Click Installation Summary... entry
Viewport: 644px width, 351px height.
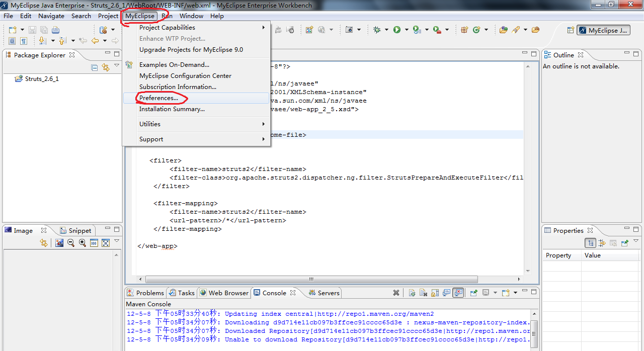(196, 109)
